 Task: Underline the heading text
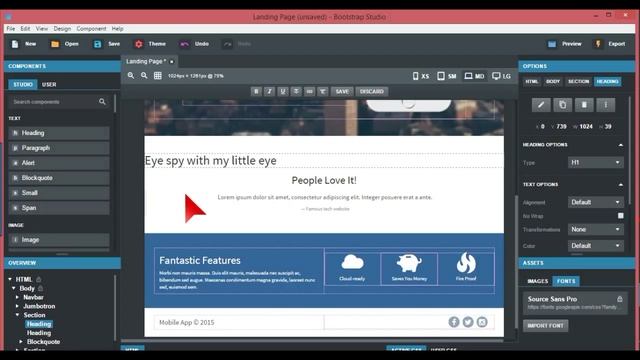click(x=283, y=91)
